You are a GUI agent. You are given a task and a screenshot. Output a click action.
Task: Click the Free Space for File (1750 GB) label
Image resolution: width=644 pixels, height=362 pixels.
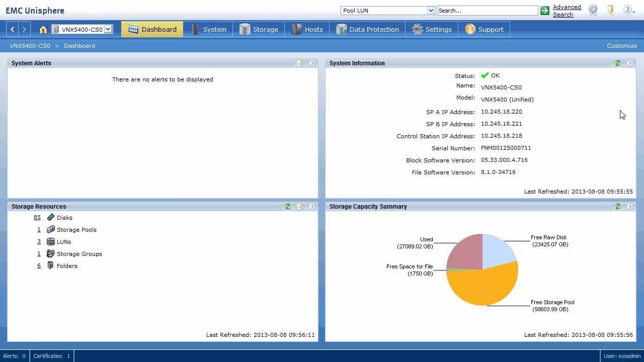(410, 270)
